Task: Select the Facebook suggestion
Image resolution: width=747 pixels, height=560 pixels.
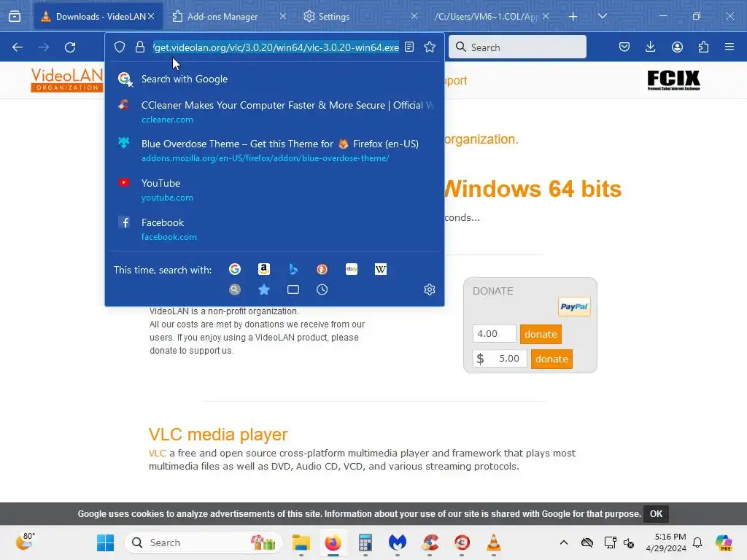Action: tap(274, 229)
